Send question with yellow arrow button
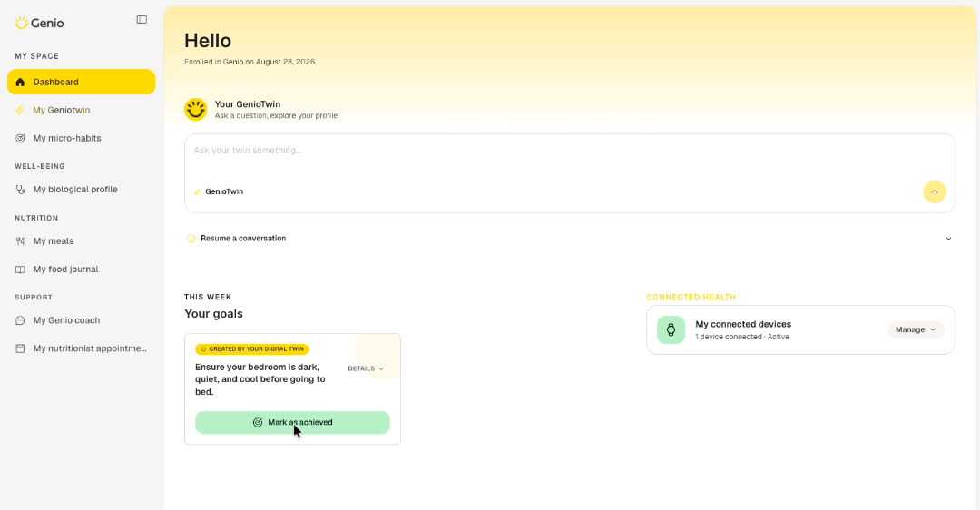The height and width of the screenshot is (510, 980). [x=935, y=191]
